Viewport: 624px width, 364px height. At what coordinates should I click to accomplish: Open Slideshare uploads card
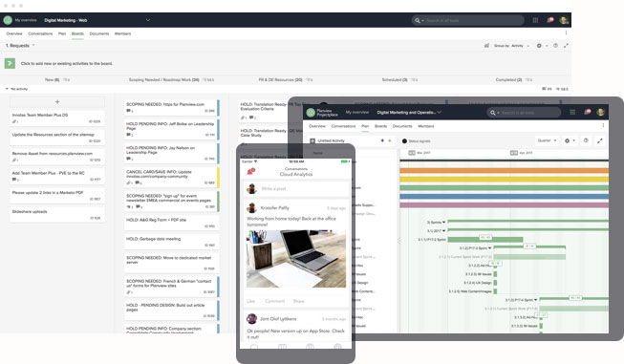pos(57,214)
